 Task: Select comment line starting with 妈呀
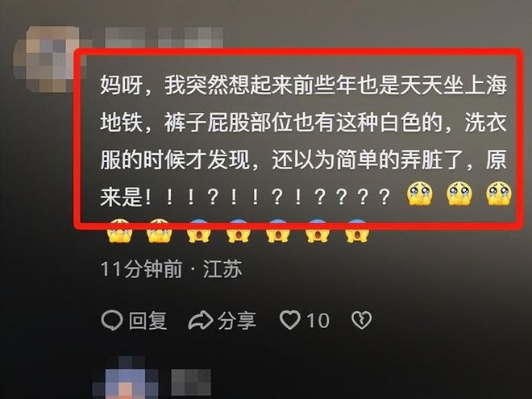point(304,85)
